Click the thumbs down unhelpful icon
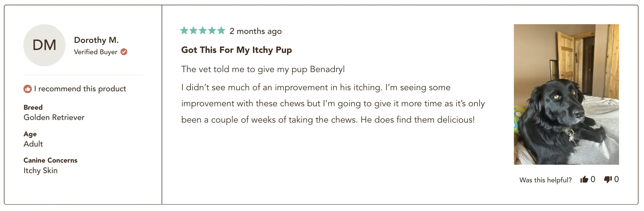Image resolution: width=644 pixels, height=211 pixels. pos(608,179)
